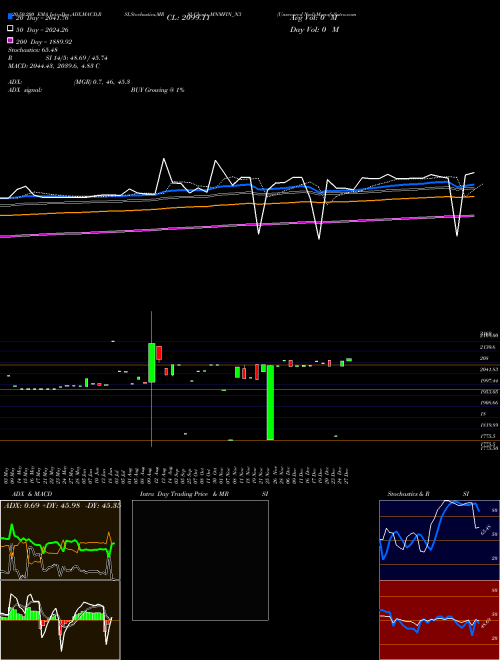Image resolution: width=500 pixels, height=660 pixels.
Task: Click the white 50 Day legend swatch
Action: [10, 29]
